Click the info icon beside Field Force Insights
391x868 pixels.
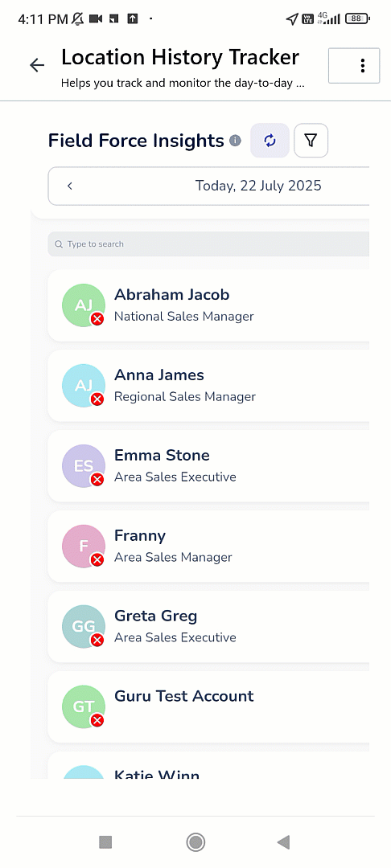pyautogui.click(x=236, y=141)
